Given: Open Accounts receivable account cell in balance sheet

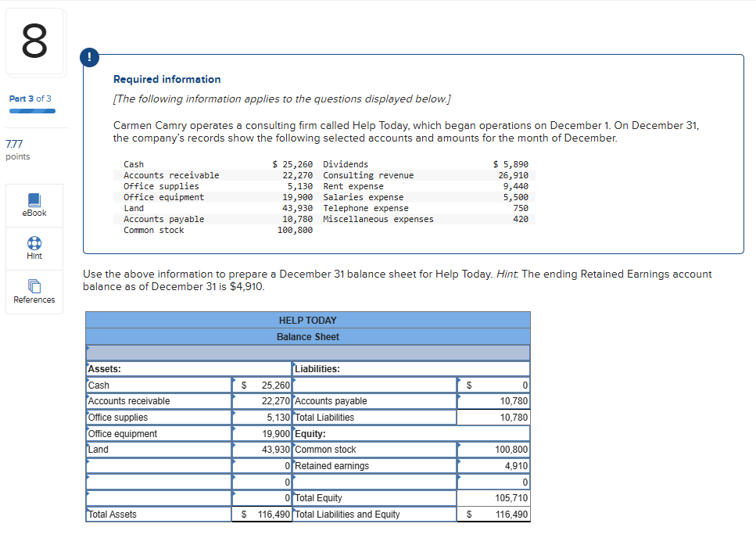Looking at the screenshot, I should click(159, 401).
